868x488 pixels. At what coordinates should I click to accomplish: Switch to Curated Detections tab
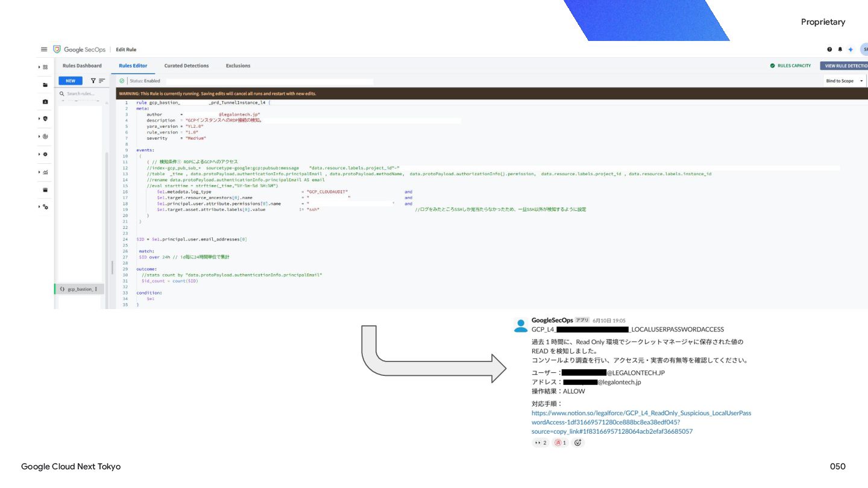[186, 66]
